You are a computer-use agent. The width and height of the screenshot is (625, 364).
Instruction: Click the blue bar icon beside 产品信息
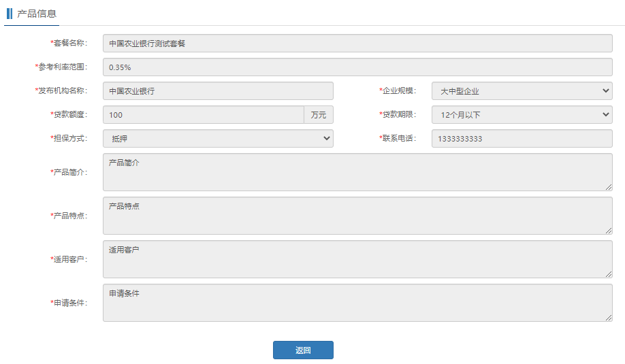[10, 14]
